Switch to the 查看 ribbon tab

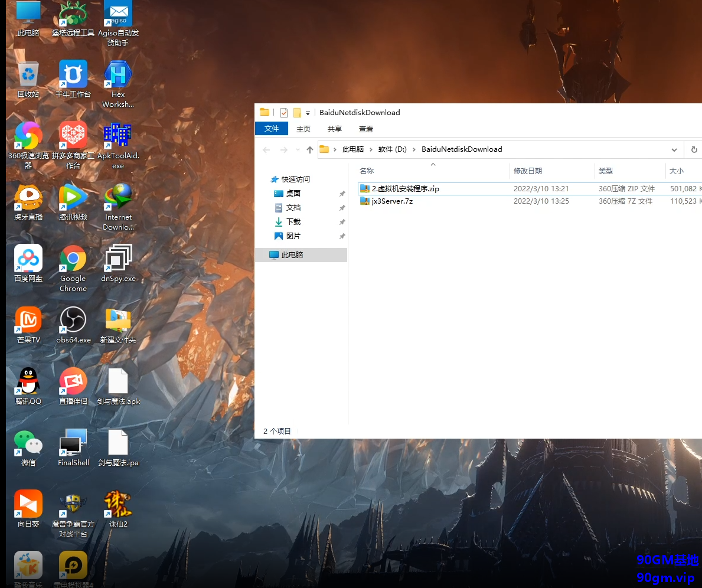(366, 129)
